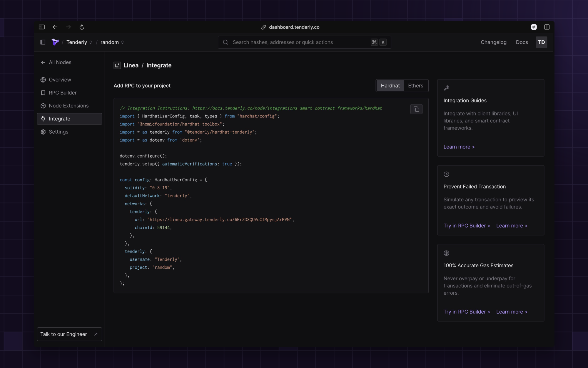The image size is (588, 368).
Task: Switch code snippet to Ethers
Action: coord(415,86)
